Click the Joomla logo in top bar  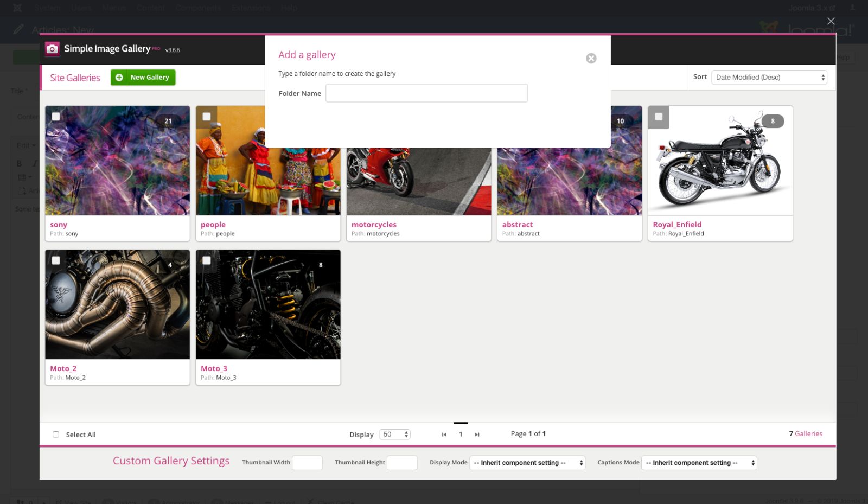pos(17,8)
